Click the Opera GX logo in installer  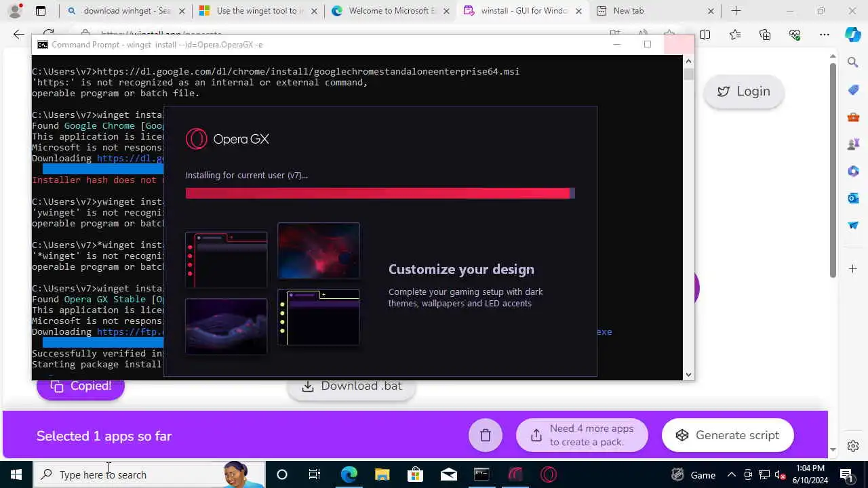tap(227, 139)
